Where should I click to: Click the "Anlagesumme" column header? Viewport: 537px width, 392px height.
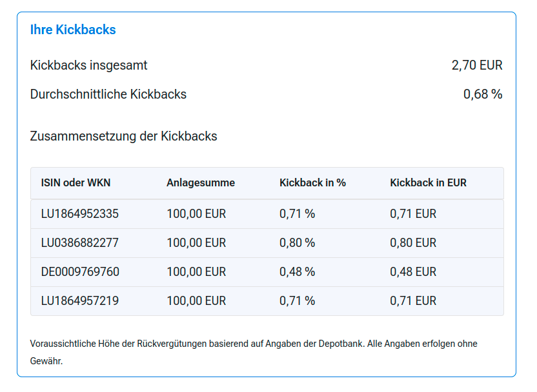coord(201,182)
